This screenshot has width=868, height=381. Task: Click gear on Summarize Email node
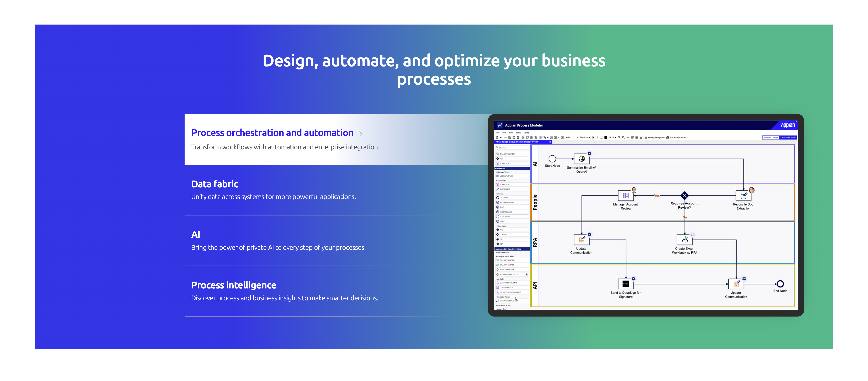pyautogui.click(x=590, y=153)
